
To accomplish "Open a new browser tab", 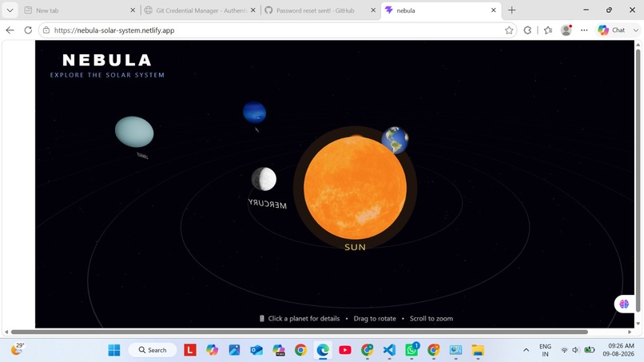I will [x=511, y=10].
